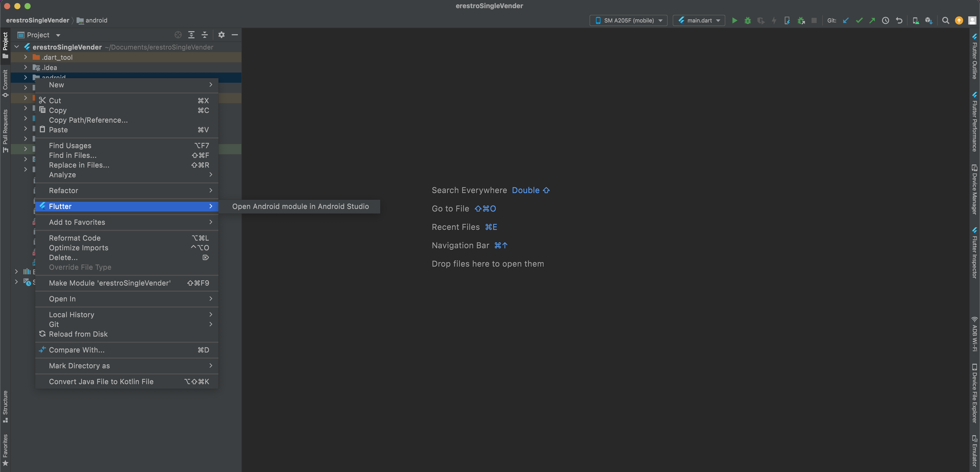Select Reformat Code menu item
Screen dimensions: 980x472
pos(127,238)
